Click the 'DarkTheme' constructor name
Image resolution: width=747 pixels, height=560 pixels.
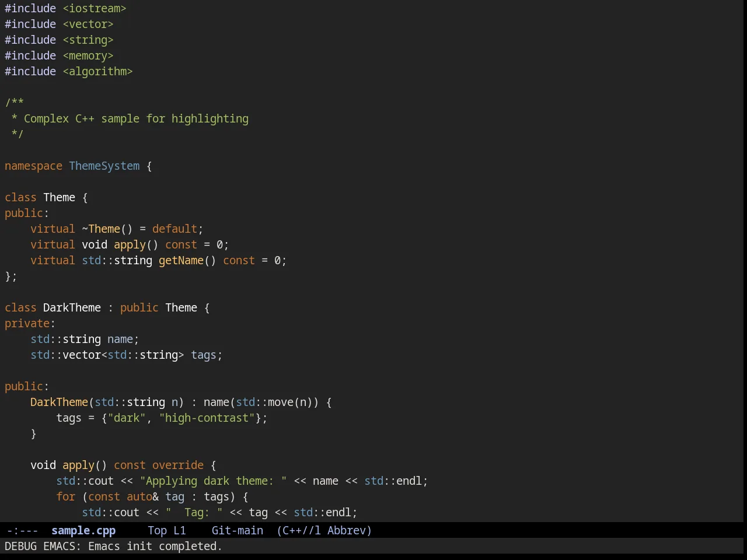pos(59,402)
